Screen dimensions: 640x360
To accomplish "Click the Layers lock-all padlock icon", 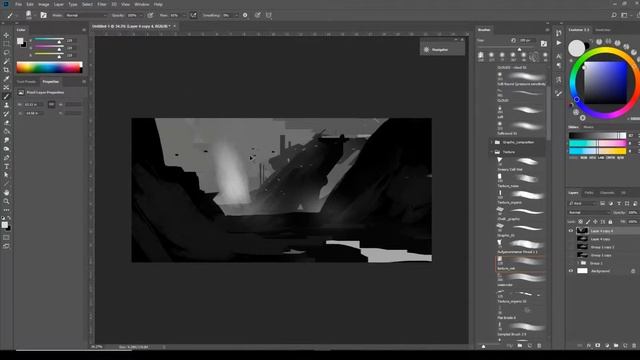I will coord(610,222).
